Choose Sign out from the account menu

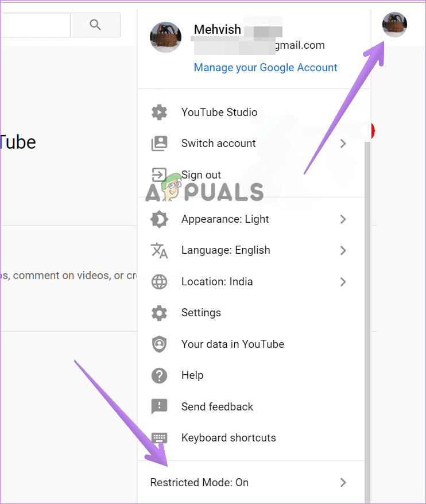coord(251,175)
